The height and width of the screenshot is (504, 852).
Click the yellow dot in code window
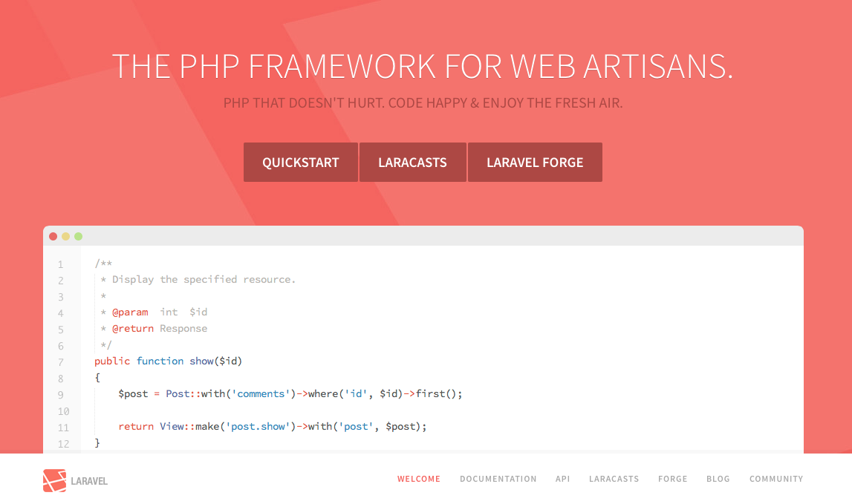coord(66,236)
